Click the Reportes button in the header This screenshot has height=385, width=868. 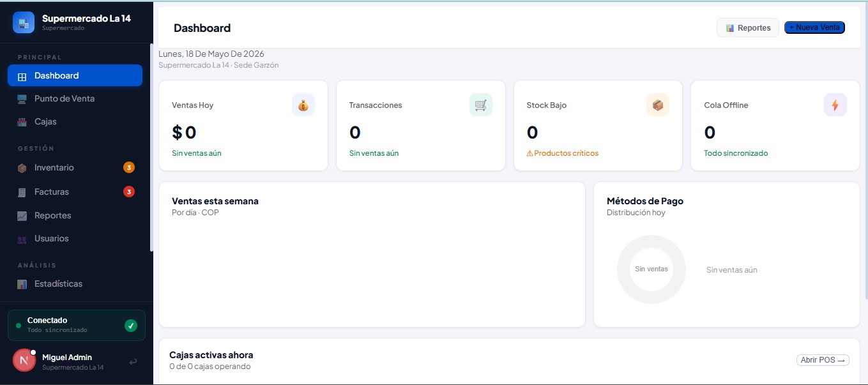point(748,27)
